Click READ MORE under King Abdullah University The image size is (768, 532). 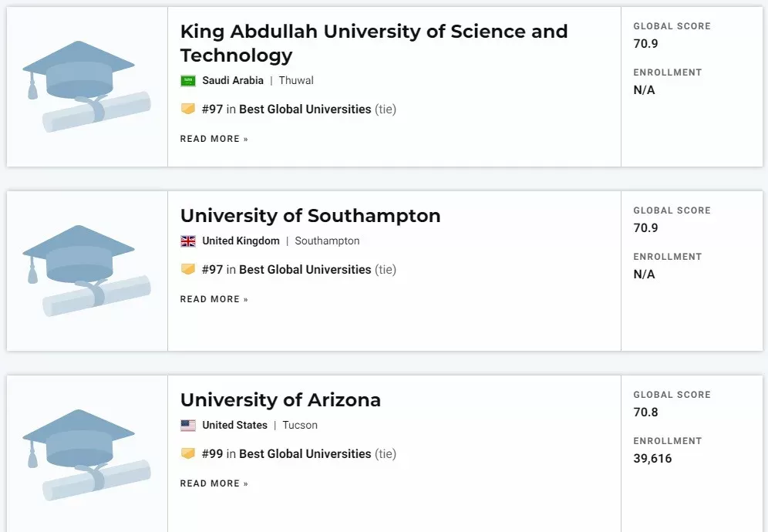(x=214, y=139)
